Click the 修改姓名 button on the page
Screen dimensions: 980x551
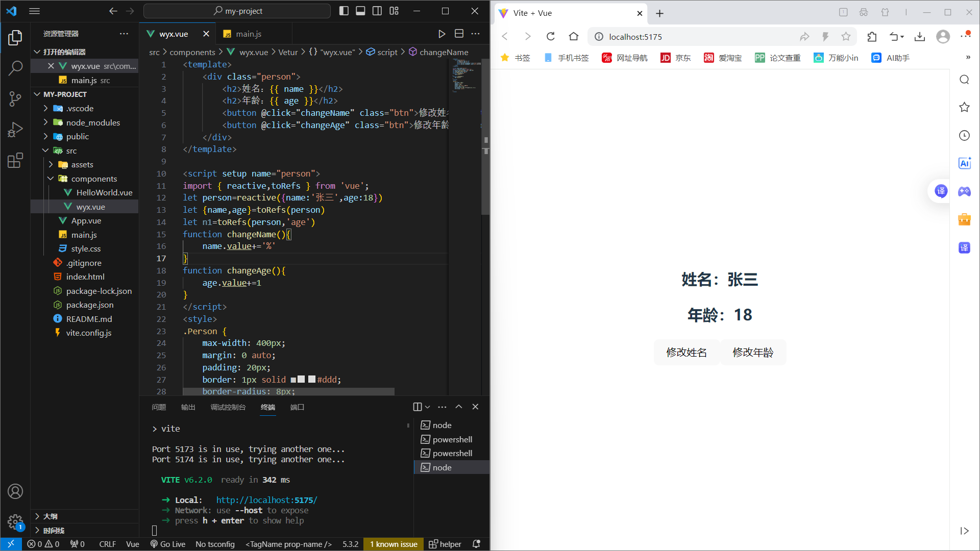click(x=687, y=352)
